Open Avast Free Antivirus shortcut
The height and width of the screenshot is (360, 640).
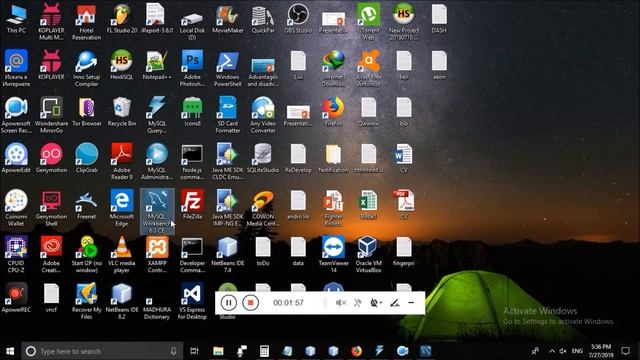click(369, 68)
